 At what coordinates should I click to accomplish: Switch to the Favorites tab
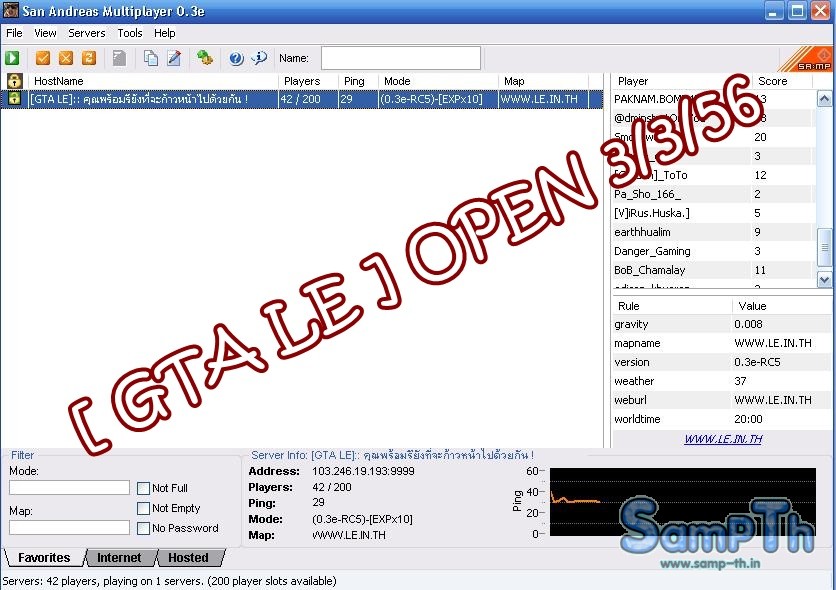[44, 557]
